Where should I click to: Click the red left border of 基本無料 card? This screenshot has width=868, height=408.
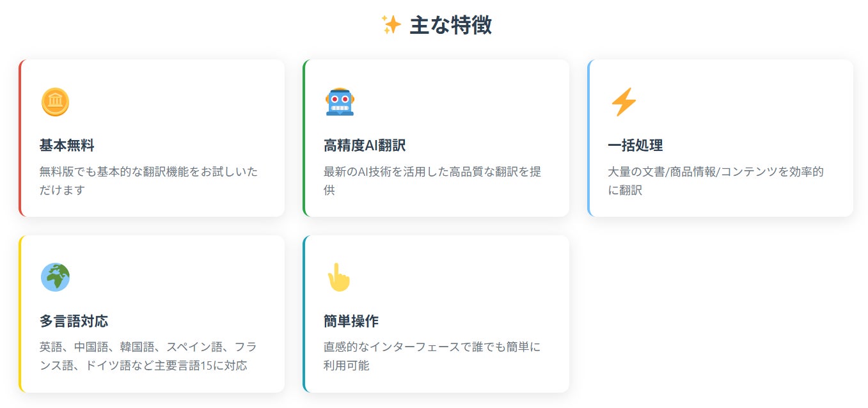click(20, 138)
